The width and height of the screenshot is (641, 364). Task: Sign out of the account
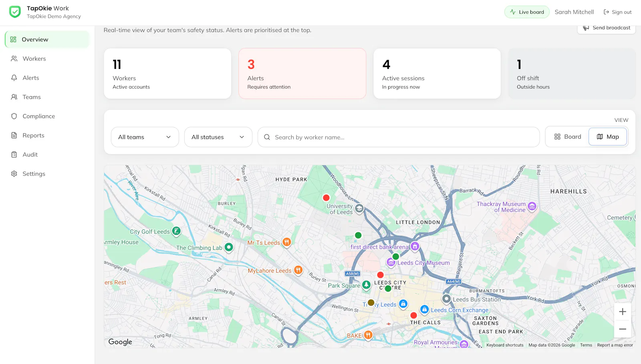click(617, 12)
